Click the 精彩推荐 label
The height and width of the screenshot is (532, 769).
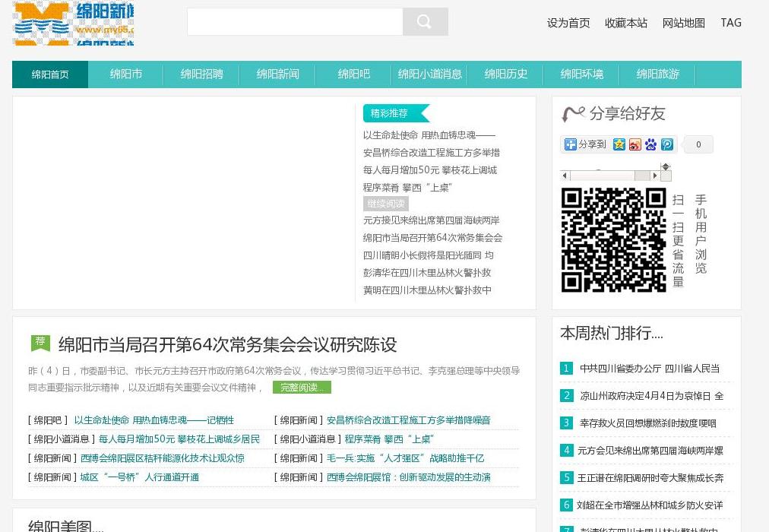[396, 113]
